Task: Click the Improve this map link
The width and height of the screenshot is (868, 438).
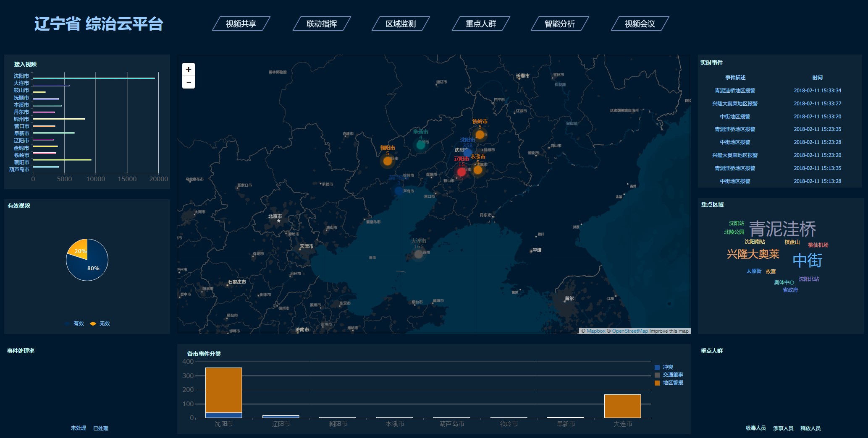Action: pos(669,331)
